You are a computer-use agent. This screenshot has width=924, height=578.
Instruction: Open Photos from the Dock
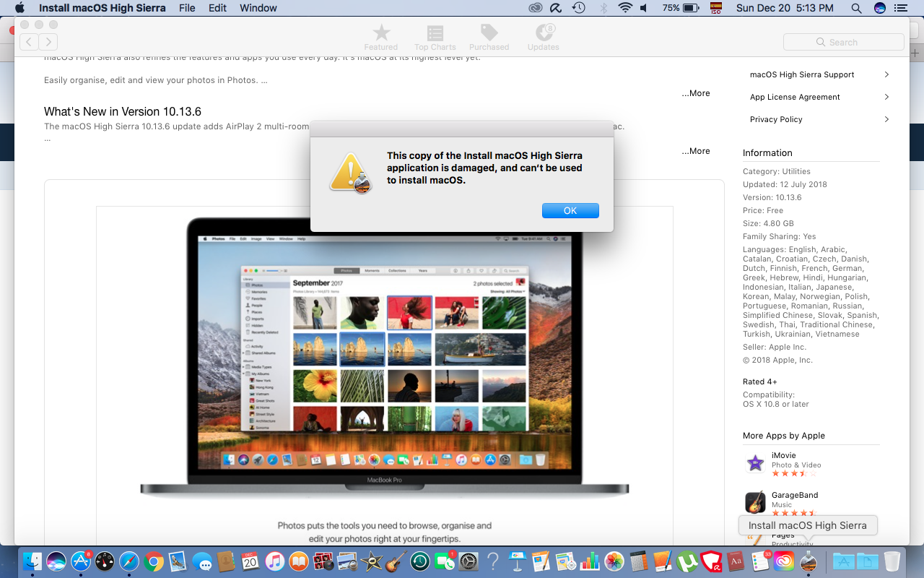click(x=614, y=561)
